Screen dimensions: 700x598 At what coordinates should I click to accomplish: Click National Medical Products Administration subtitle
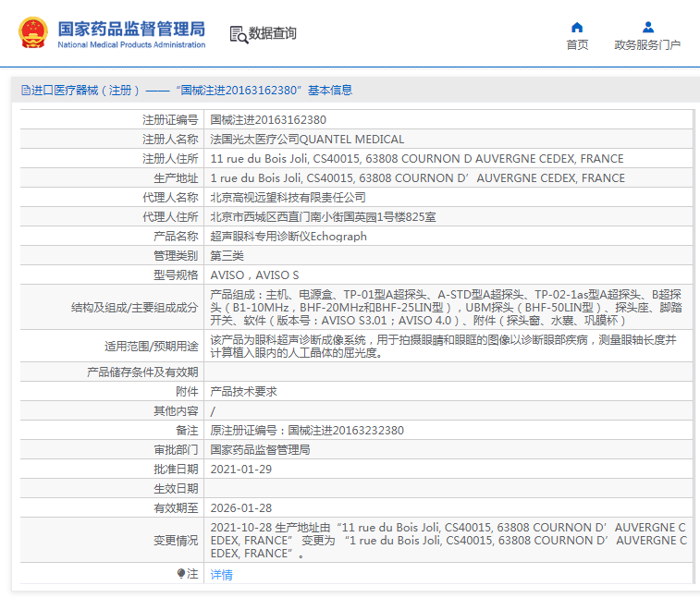[131, 44]
